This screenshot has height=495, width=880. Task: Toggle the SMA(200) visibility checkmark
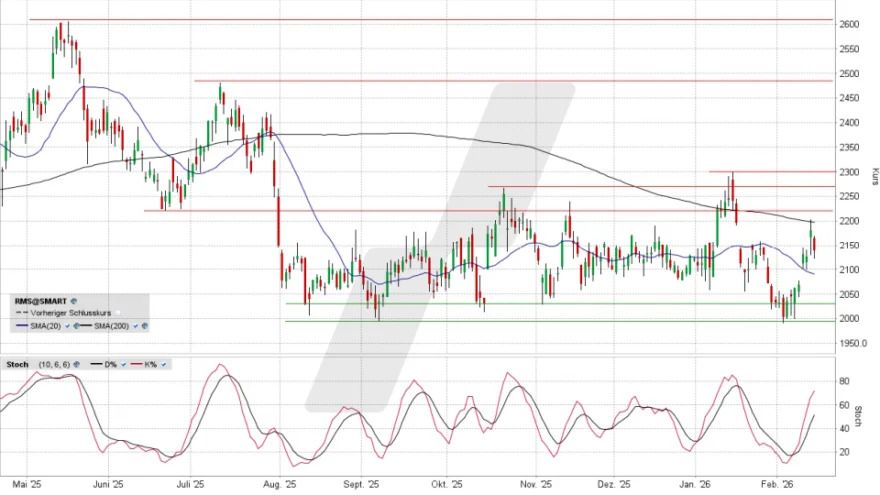coord(135,325)
